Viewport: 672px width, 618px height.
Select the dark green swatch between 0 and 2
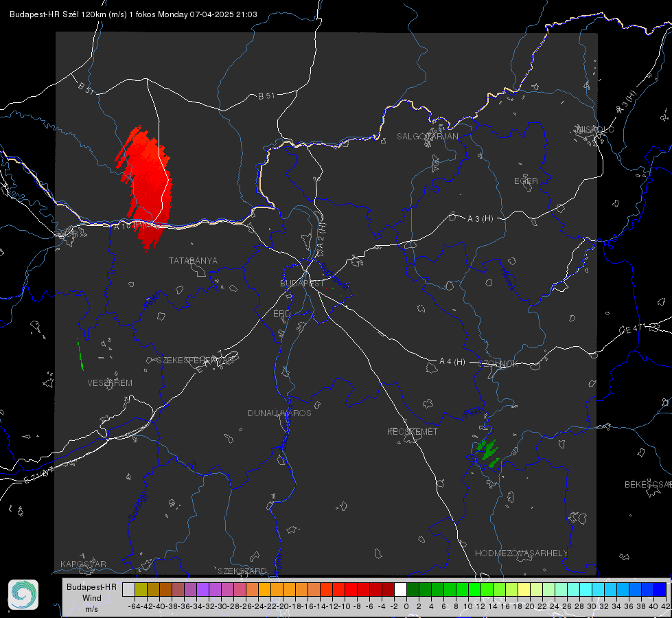pyautogui.click(x=413, y=589)
